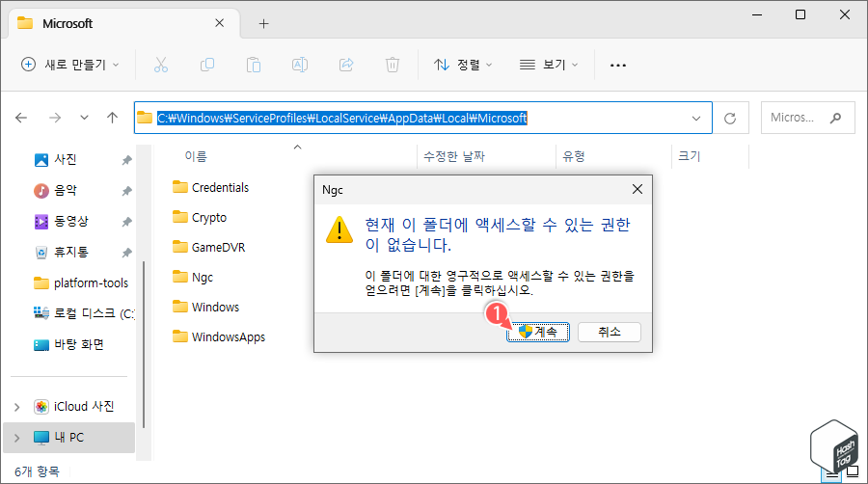
Task: Open the 정렬 (Sort) dropdown
Action: coord(463,65)
